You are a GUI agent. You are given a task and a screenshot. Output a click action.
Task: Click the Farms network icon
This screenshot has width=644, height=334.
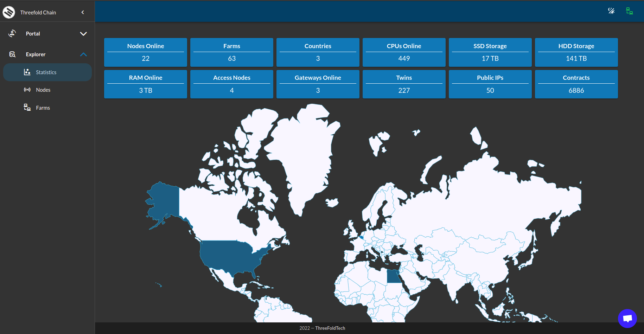pos(27,107)
